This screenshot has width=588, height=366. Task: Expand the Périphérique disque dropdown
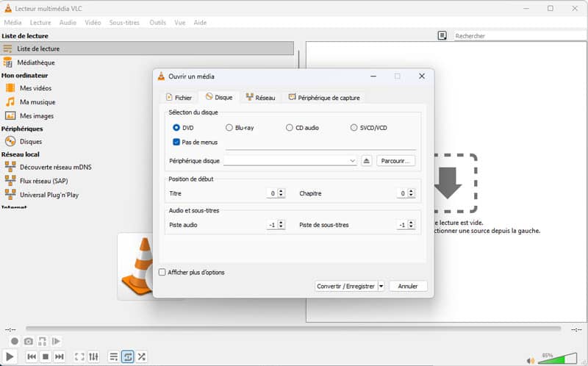pos(353,161)
